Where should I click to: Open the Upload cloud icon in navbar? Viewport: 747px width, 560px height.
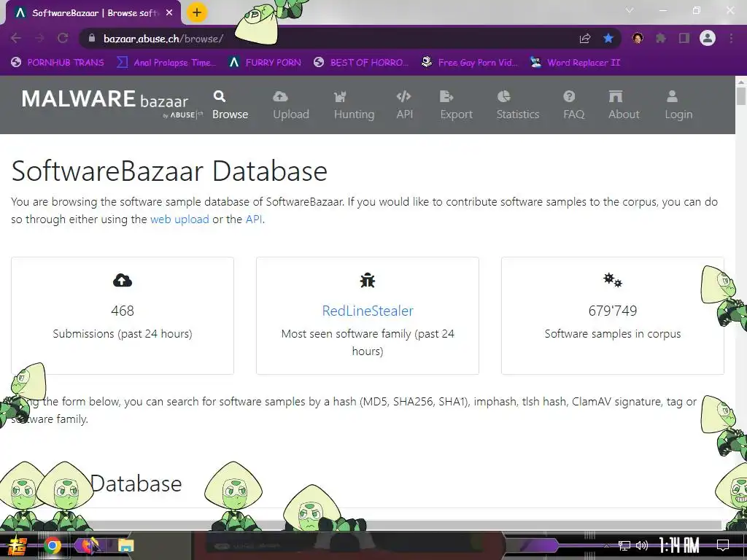click(280, 97)
